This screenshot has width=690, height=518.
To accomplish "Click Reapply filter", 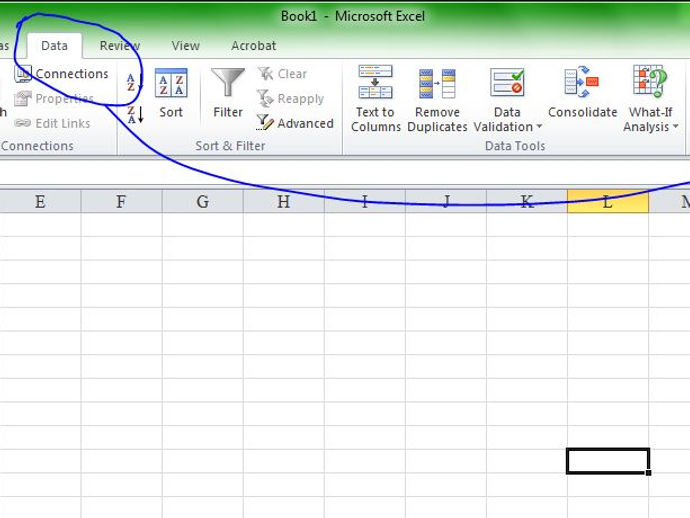I will (x=290, y=99).
